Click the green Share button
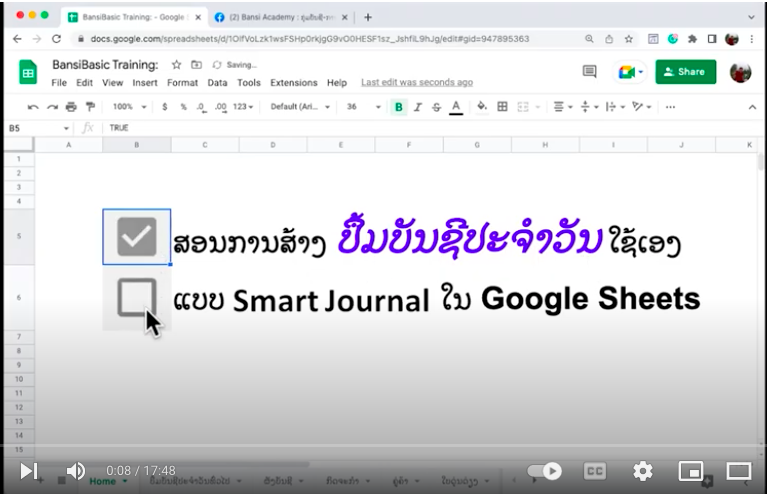The image size is (767, 494). pyautogui.click(x=686, y=72)
